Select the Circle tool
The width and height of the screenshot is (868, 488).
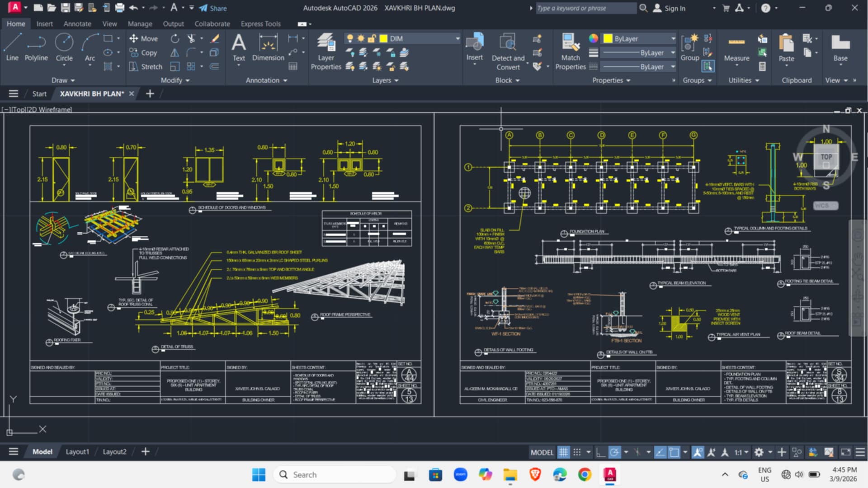tap(64, 47)
